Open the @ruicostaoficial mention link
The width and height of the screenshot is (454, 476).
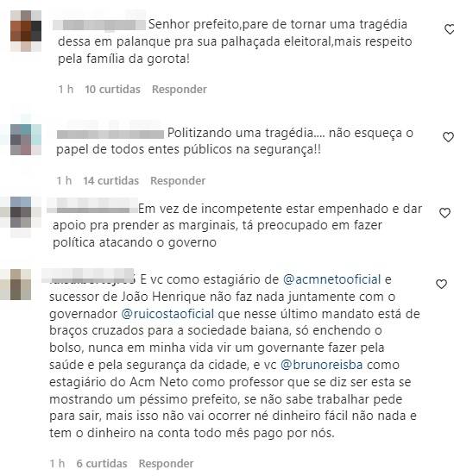click(167, 314)
